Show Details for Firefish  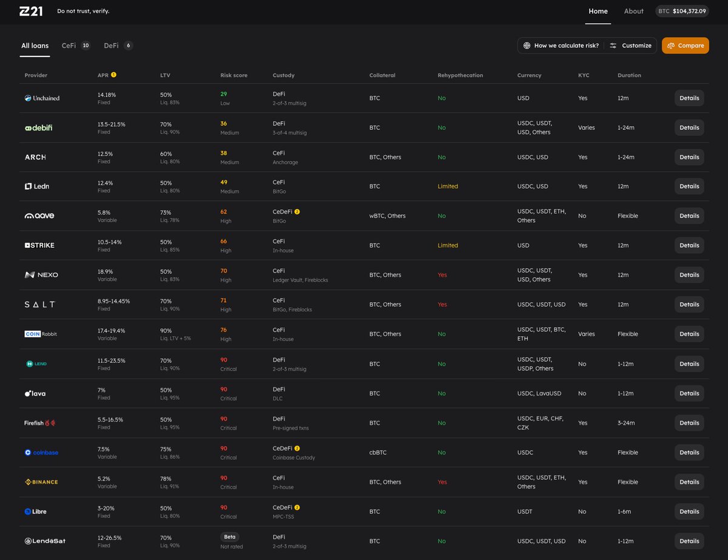(689, 423)
